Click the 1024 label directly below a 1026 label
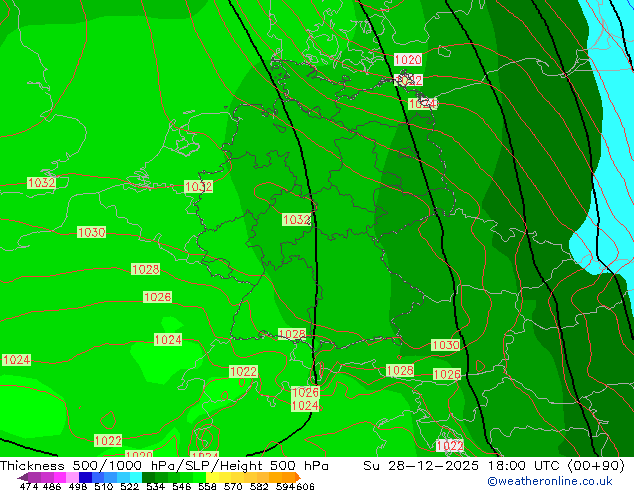This screenshot has width=634, height=490. click(305, 406)
